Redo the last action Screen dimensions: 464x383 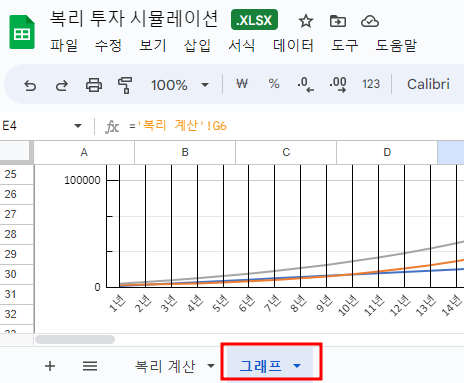point(62,85)
